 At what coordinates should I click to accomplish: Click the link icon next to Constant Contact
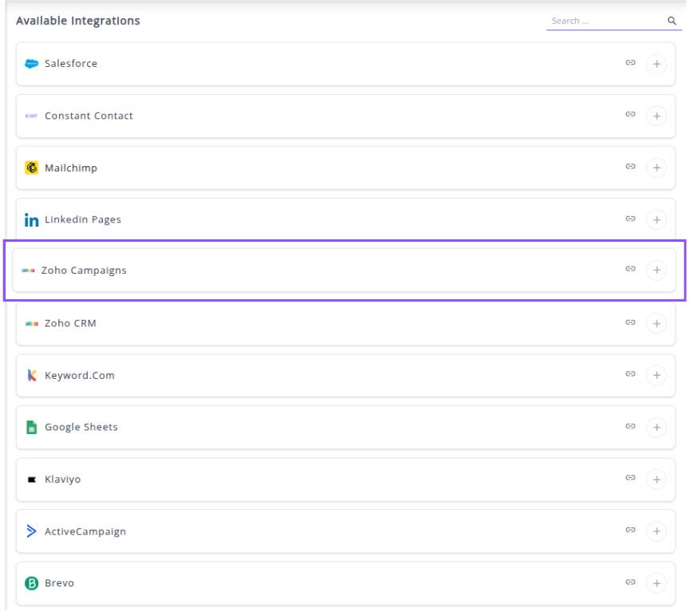[x=630, y=115]
